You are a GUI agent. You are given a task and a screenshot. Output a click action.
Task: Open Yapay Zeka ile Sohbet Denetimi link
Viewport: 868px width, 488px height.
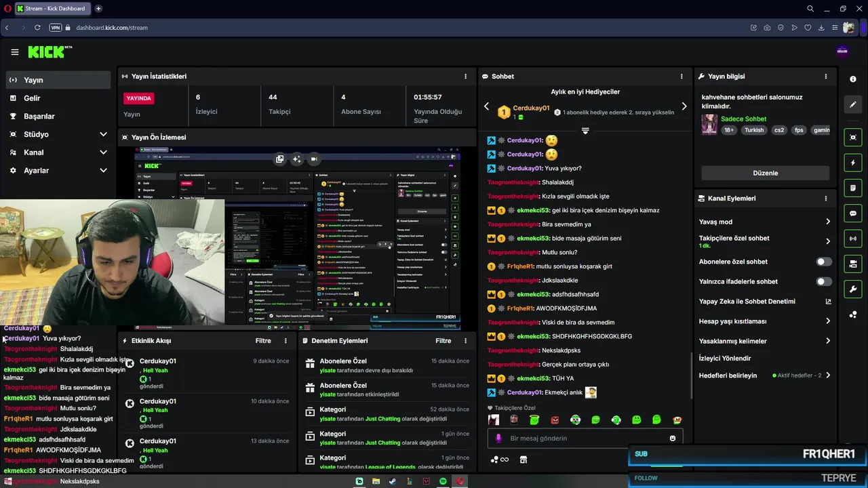765,302
